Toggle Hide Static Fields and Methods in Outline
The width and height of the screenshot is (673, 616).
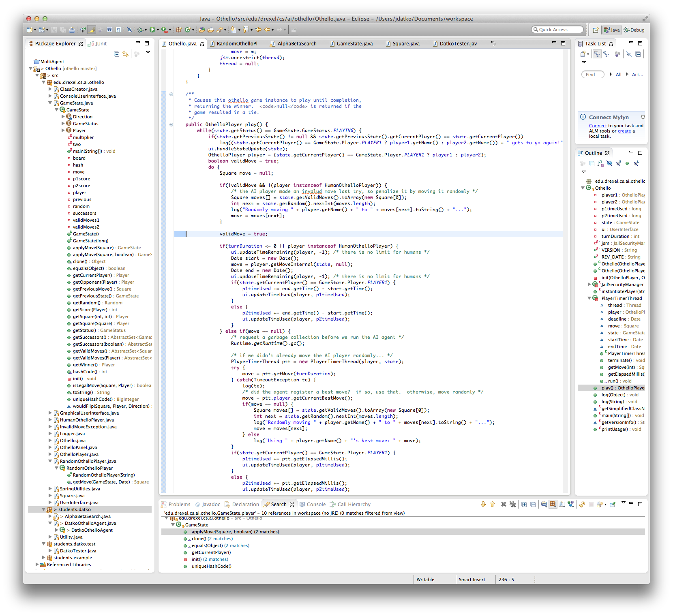[x=618, y=163]
